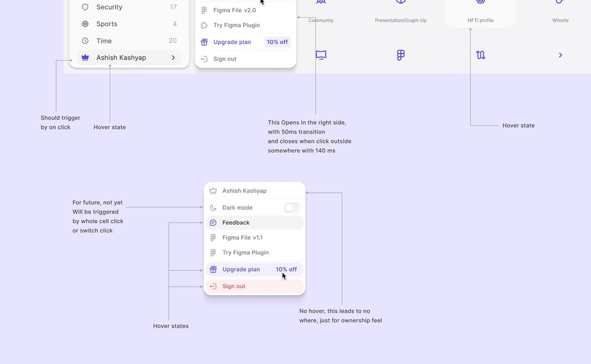Click the right chevron in the icon grid
Image resolution: width=591 pixels, height=364 pixels.
click(x=560, y=55)
